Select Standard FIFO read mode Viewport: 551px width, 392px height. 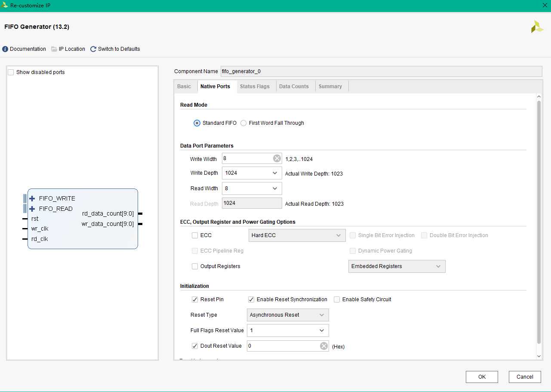[x=197, y=123]
